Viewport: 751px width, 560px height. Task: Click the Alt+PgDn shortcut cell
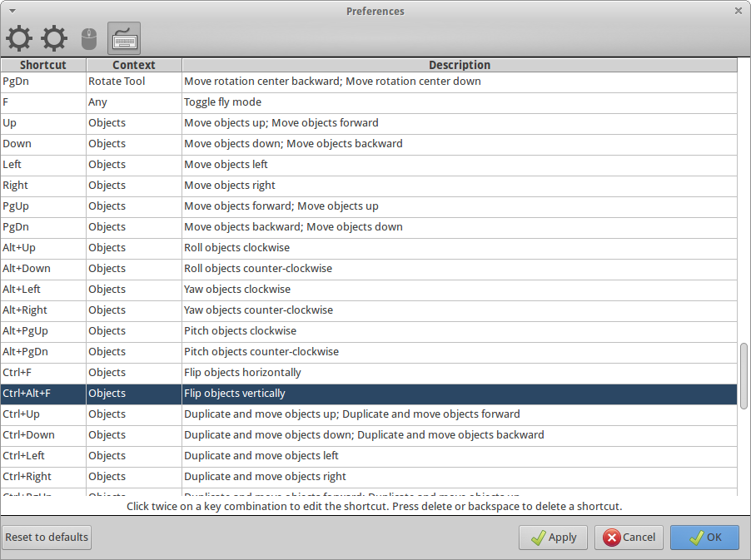point(42,352)
